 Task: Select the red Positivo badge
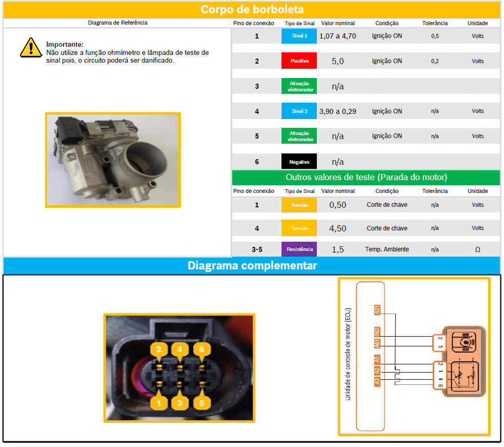click(x=299, y=61)
